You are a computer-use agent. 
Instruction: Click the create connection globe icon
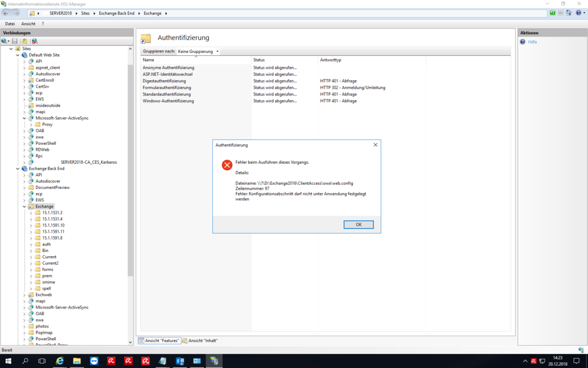pyautogui.click(x=5, y=41)
